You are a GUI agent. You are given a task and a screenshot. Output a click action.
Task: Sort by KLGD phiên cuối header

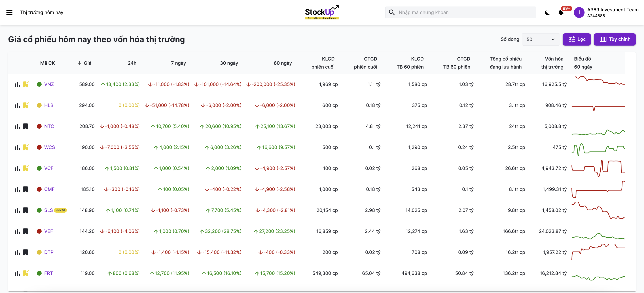tap(323, 63)
